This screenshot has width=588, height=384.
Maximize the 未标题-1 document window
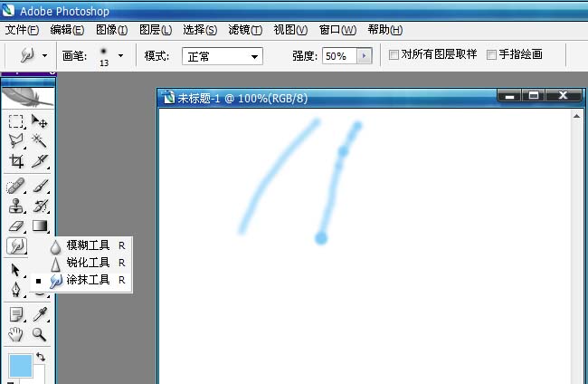coord(533,96)
